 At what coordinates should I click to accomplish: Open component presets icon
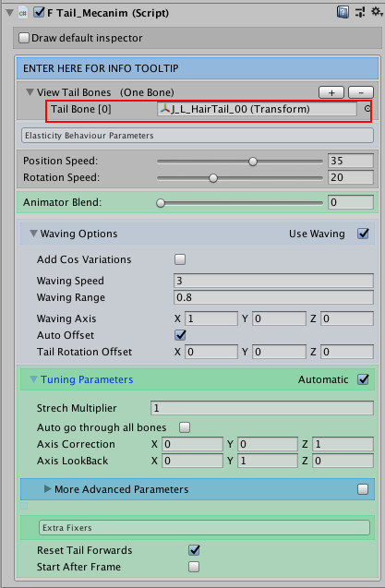[x=360, y=12]
